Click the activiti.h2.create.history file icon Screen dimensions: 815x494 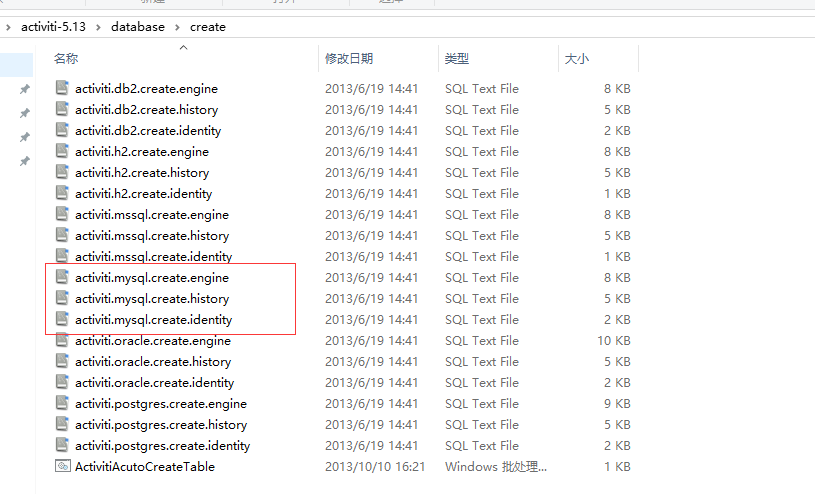pyautogui.click(x=62, y=172)
